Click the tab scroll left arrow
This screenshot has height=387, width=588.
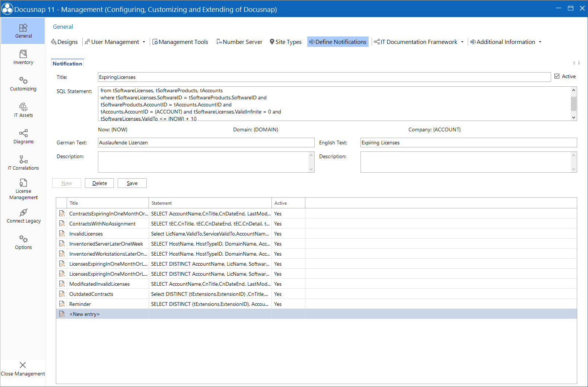(574, 63)
